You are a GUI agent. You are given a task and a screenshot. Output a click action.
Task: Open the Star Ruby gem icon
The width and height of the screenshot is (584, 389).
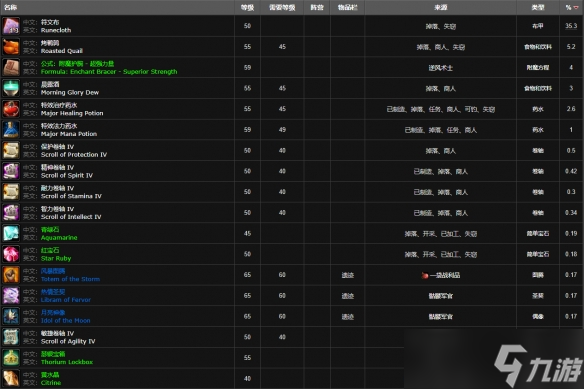(11, 254)
